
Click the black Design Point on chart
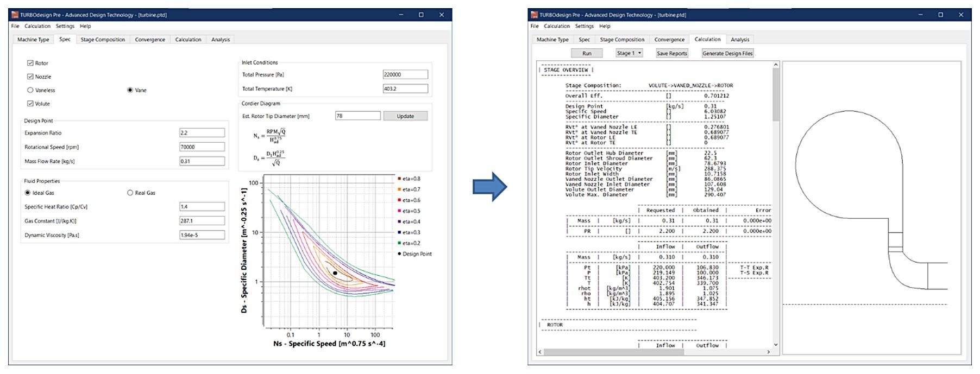point(335,273)
